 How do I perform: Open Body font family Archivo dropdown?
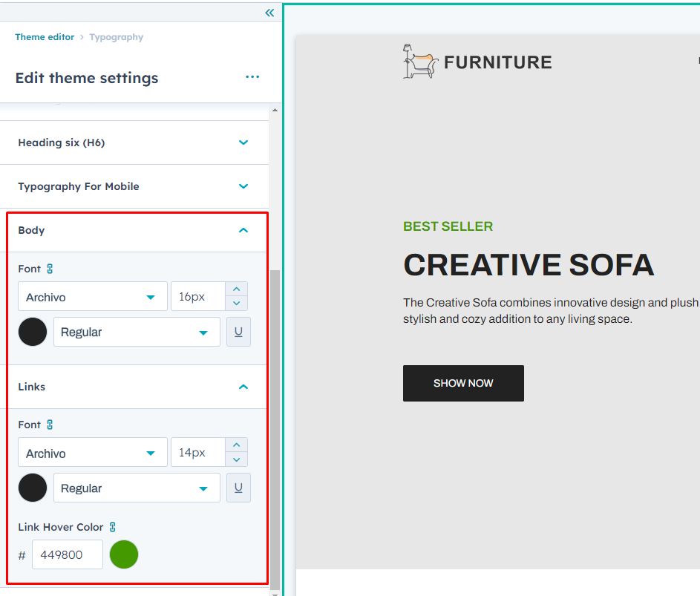93,297
